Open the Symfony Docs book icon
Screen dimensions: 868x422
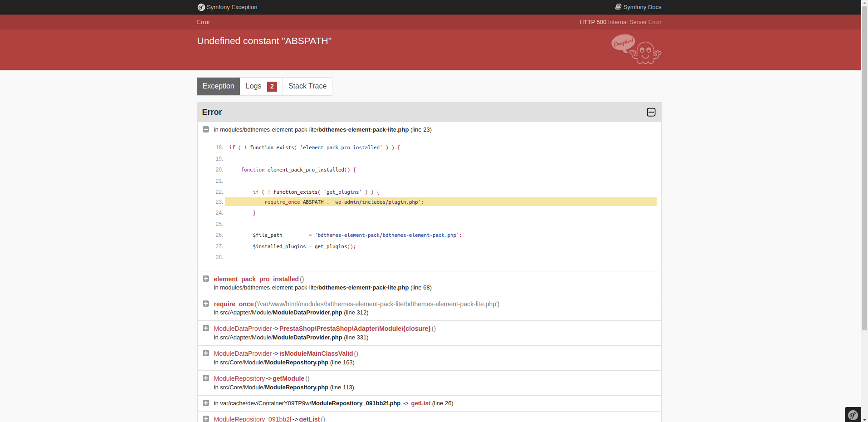[x=618, y=7]
